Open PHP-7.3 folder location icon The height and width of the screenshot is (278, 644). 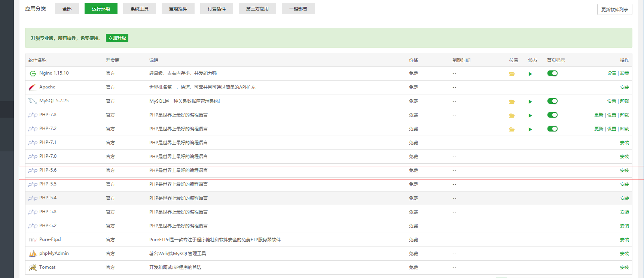512,115
